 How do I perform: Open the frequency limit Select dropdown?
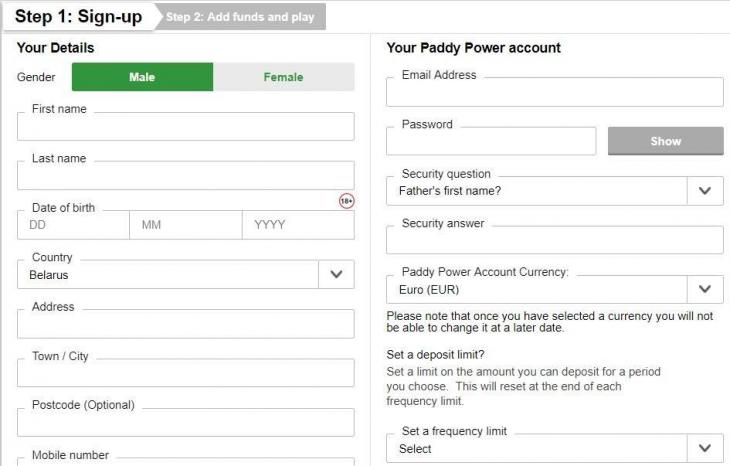[705, 449]
